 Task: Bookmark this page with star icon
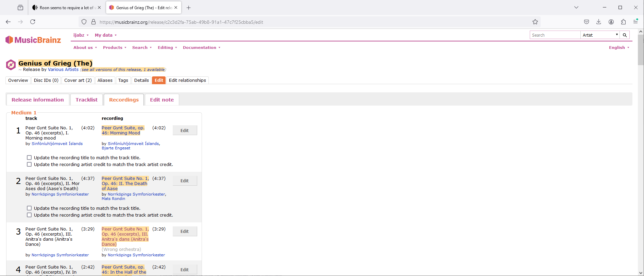[x=535, y=22]
